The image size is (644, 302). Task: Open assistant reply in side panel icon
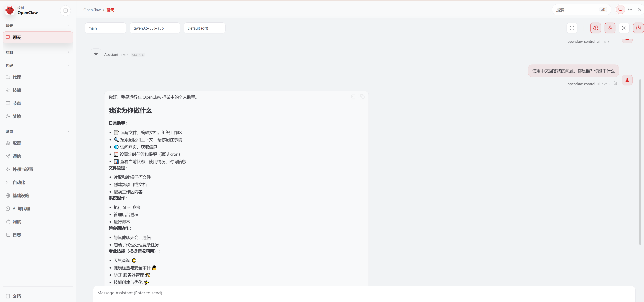[x=353, y=96]
